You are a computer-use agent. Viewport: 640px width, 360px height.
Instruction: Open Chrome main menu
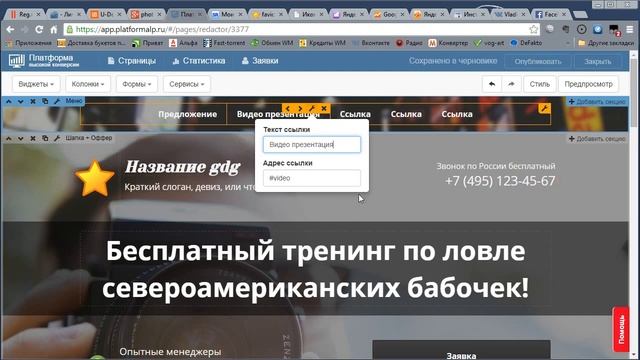click(x=630, y=29)
